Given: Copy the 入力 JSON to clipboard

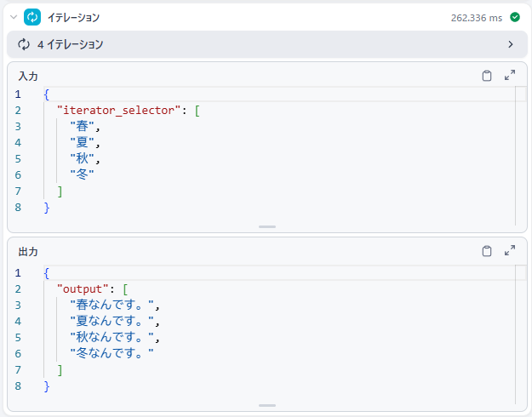Looking at the screenshot, I should tap(487, 76).
